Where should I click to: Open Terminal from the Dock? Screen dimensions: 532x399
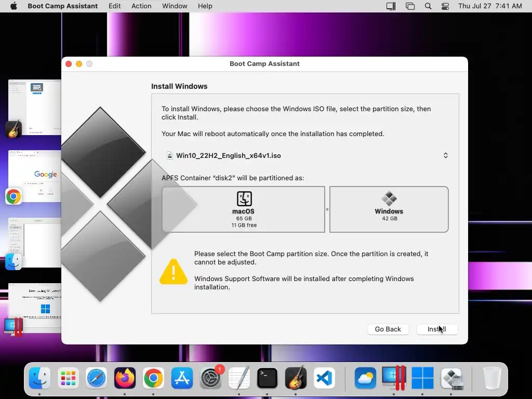pos(268,378)
